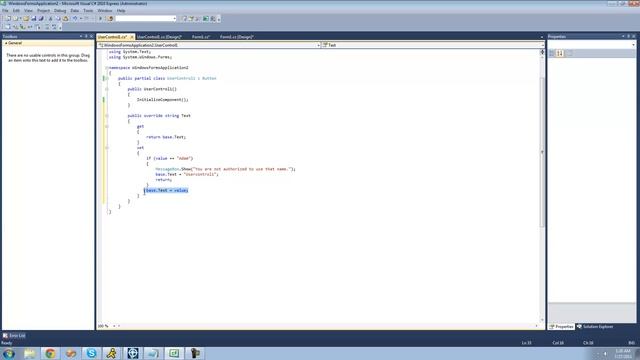This screenshot has height=360, width=640.
Task: Collapse the UserControl1() constructor outline
Action: (x=107, y=89)
